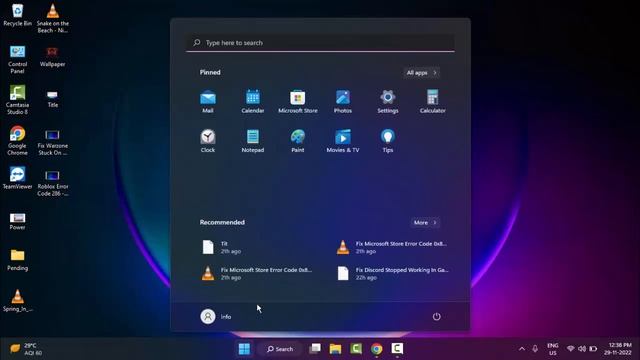The image size is (640, 360).
Task: Select the Title desktop file
Action: pos(52,99)
